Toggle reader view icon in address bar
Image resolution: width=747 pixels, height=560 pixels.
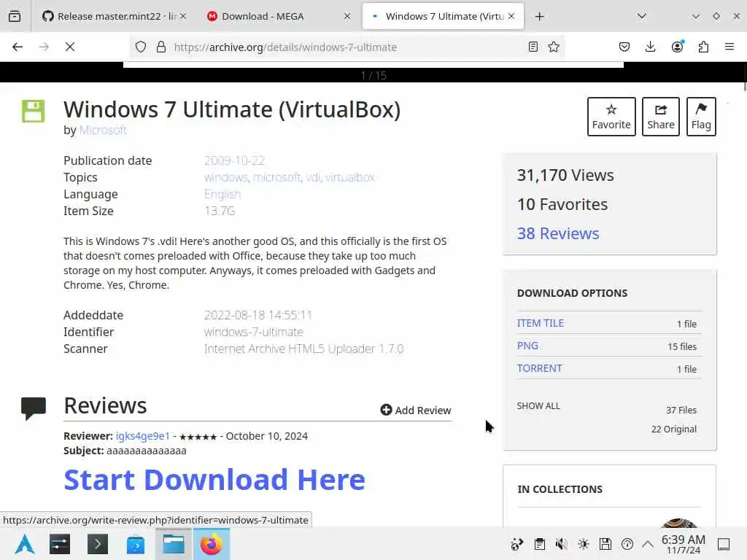(533, 47)
